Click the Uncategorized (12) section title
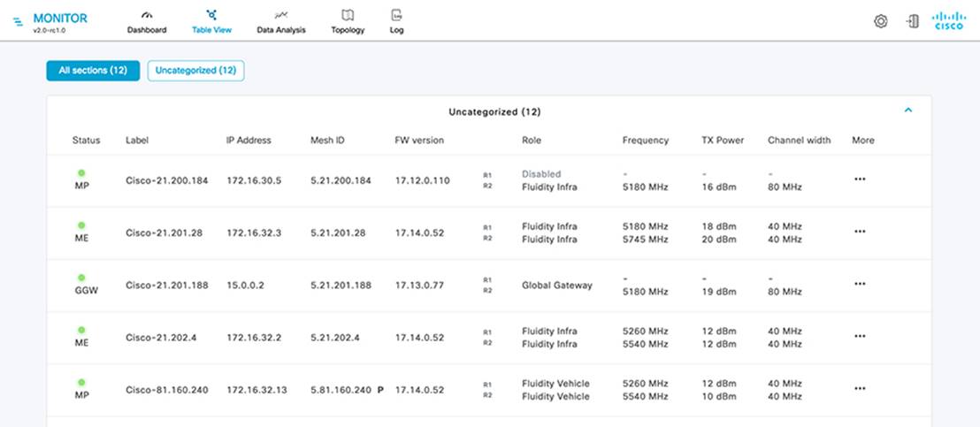The height and width of the screenshot is (427, 980). tap(494, 111)
